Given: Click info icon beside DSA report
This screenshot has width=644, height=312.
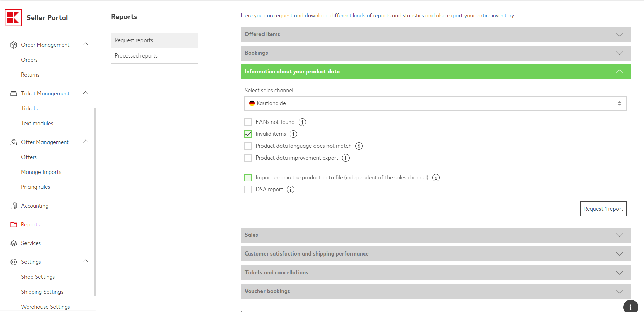Looking at the screenshot, I should point(291,190).
